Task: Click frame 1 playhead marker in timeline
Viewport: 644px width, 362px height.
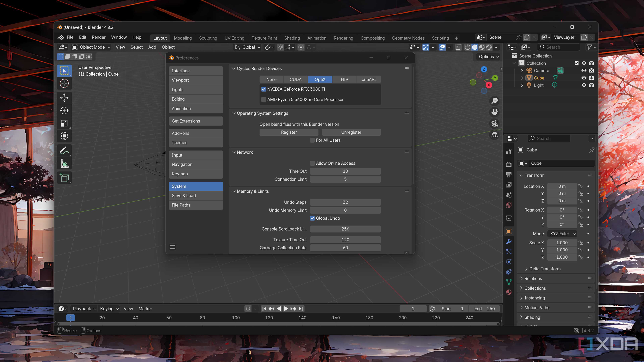Action: click(70, 318)
